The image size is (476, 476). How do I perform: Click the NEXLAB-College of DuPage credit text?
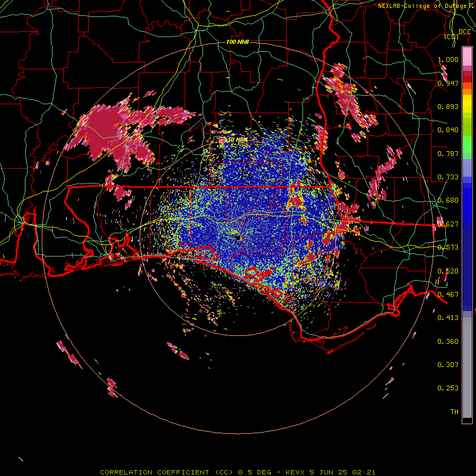426,6
